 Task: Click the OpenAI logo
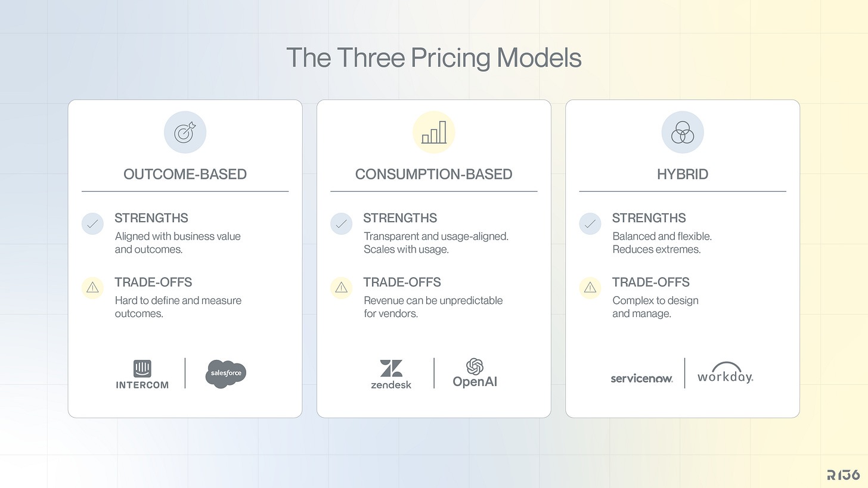(475, 373)
